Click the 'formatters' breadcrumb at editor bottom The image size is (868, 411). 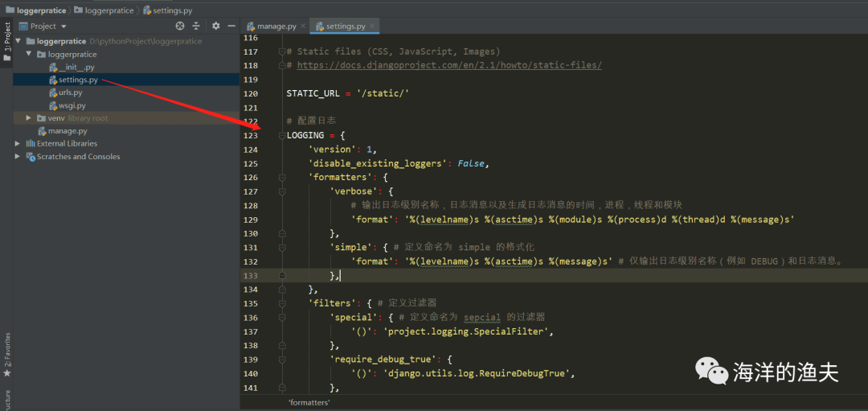click(309, 403)
